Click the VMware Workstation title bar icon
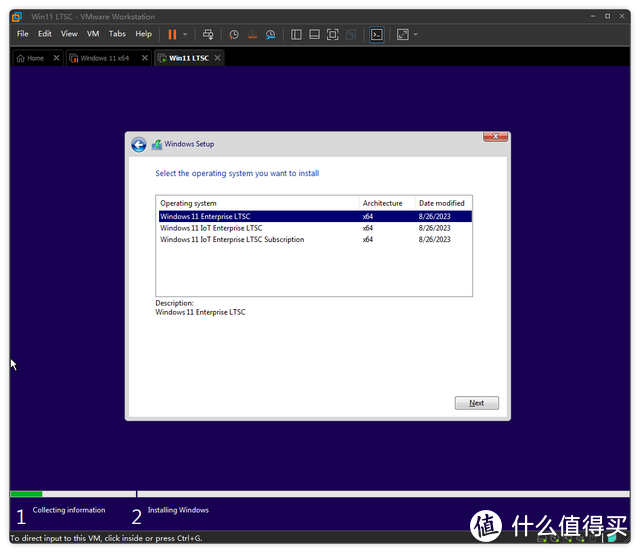 17,17
